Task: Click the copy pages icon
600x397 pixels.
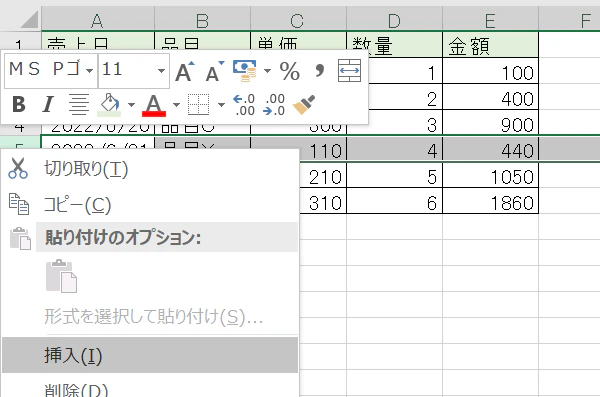Action: (19, 204)
